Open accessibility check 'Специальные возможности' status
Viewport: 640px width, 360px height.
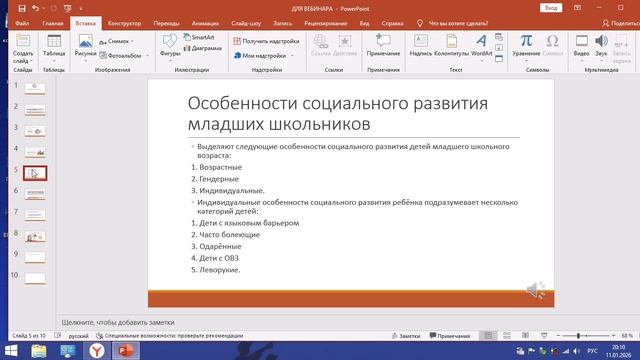click(169, 336)
